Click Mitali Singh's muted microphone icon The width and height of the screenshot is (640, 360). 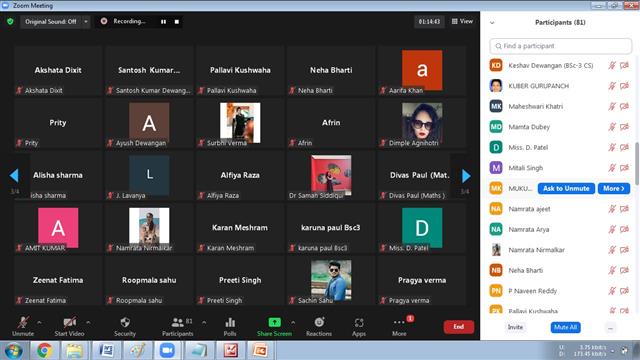click(612, 168)
